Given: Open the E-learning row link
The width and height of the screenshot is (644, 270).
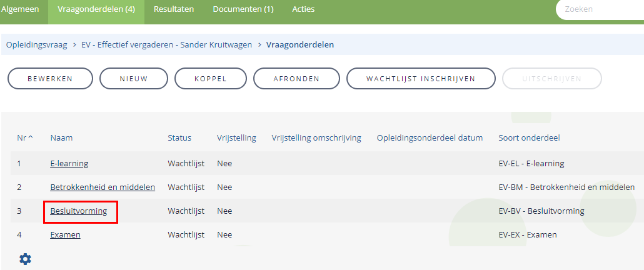Looking at the screenshot, I should [69, 163].
